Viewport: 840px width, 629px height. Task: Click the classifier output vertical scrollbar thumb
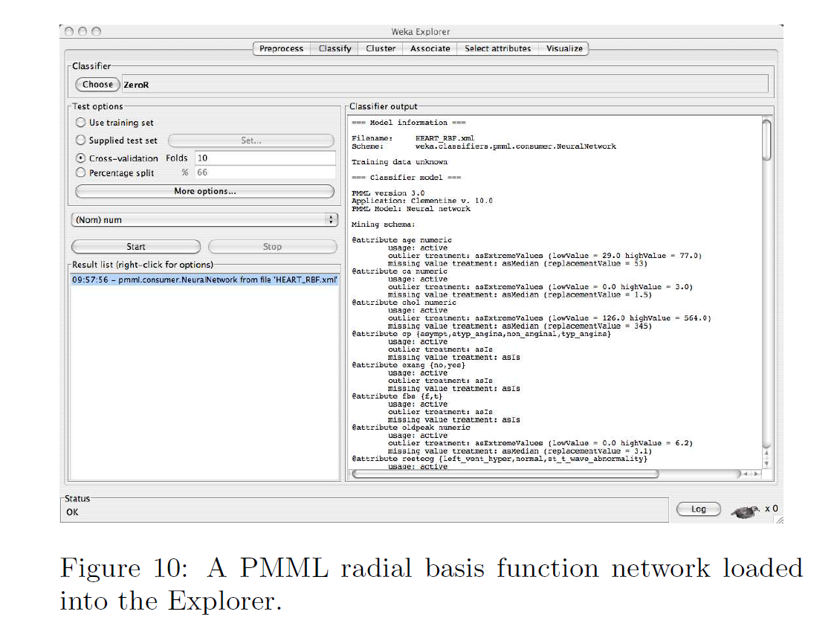point(766,140)
